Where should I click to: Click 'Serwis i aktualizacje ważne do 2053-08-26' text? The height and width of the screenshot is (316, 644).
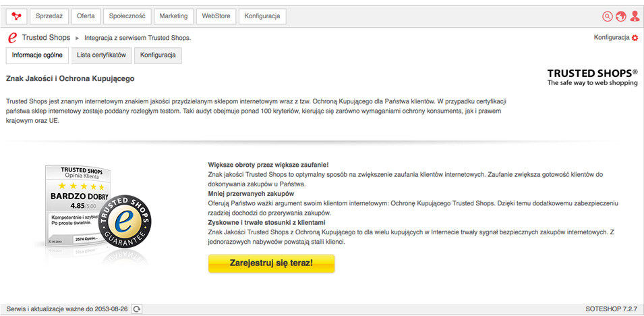click(x=67, y=309)
